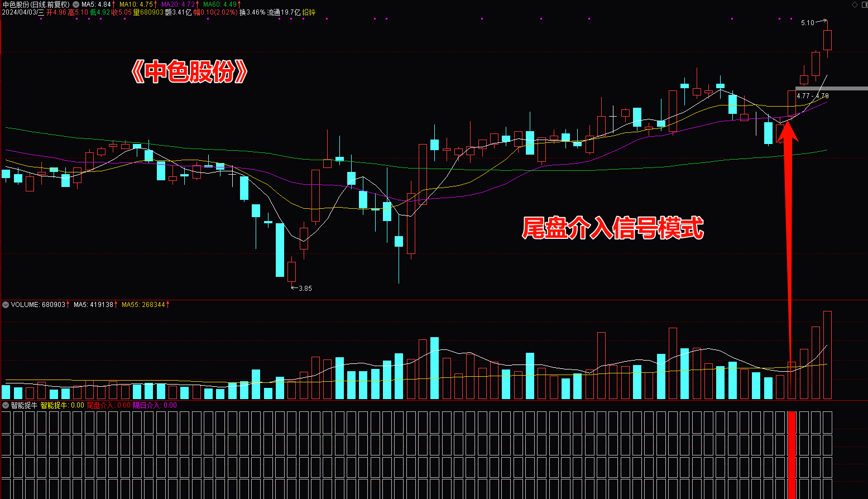Click the float value 流通19.7亿

click(x=284, y=12)
